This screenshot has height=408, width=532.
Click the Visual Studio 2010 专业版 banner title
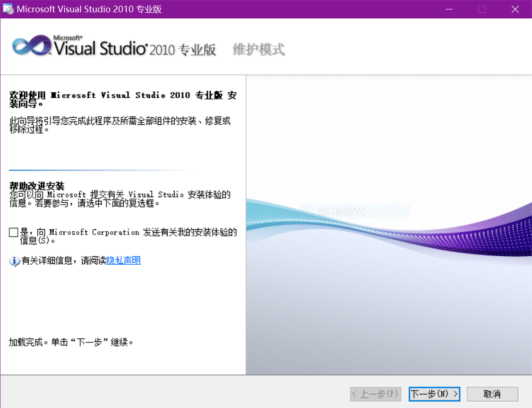[x=135, y=48]
